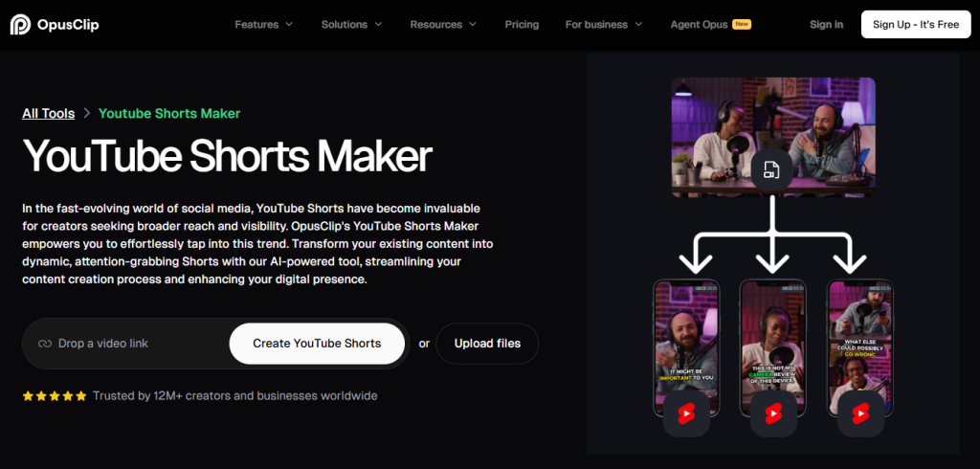Click the middle YouTube Shorts icon
This screenshot has width=980, height=469.
pos(772,414)
